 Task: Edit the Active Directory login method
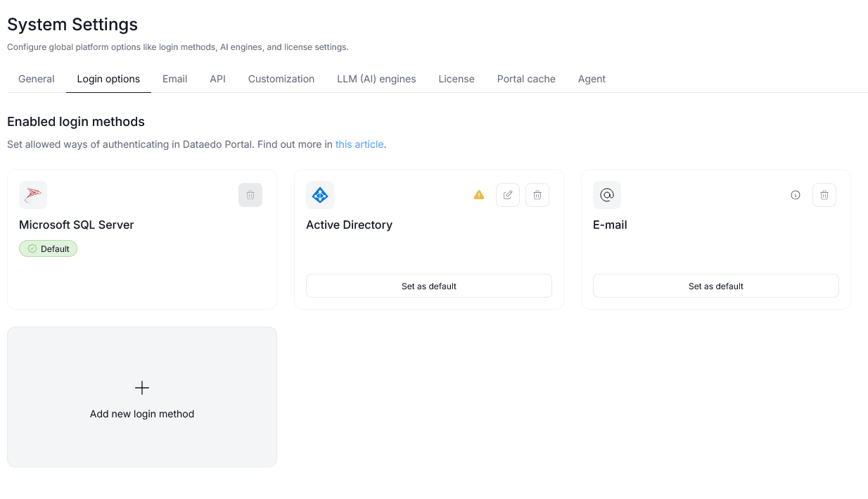(x=508, y=195)
